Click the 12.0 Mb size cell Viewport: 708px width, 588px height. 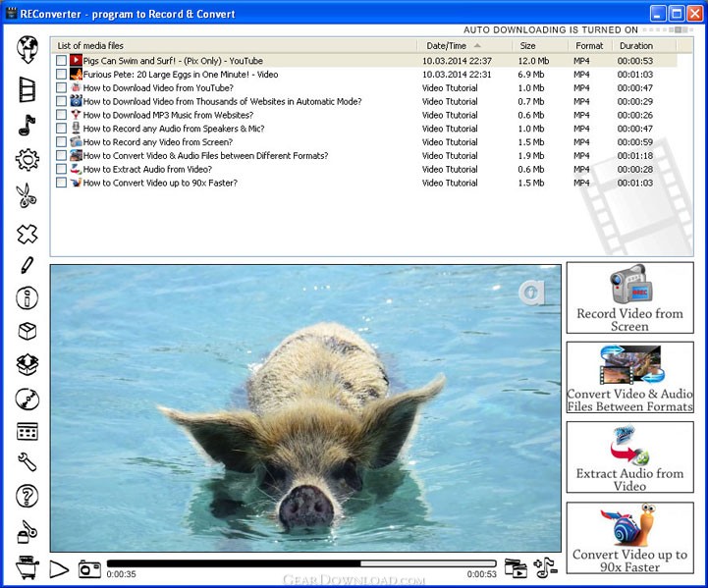click(x=533, y=61)
